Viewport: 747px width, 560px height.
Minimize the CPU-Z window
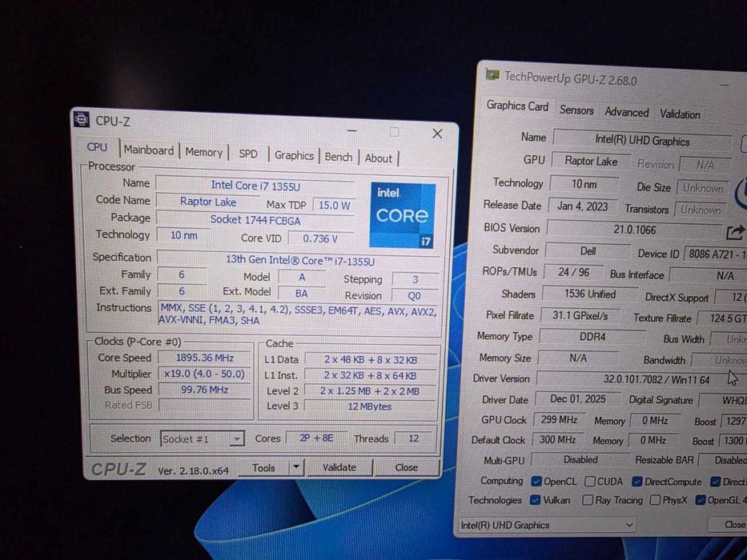351,130
